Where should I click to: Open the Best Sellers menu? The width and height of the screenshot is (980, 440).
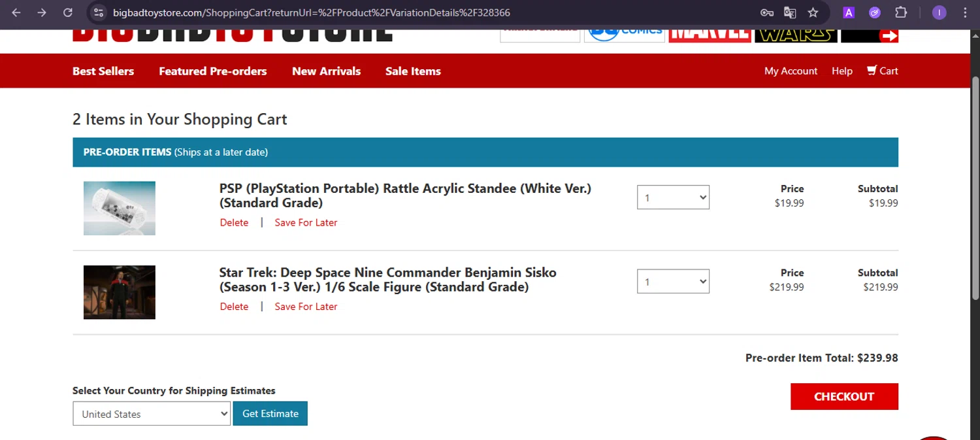point(103,71)
